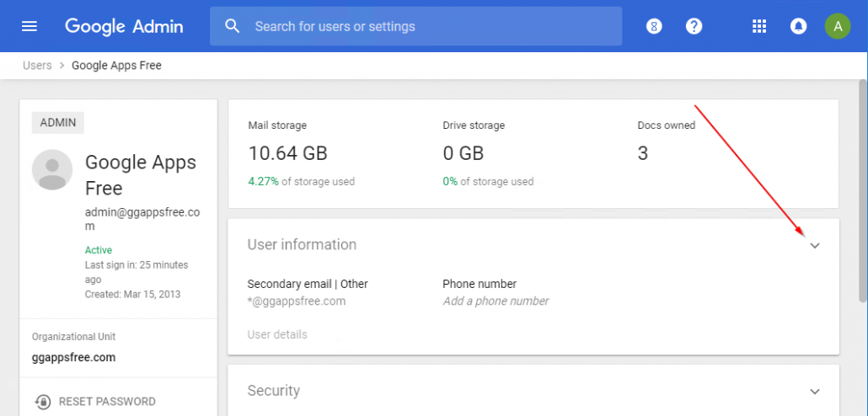Open the hamburger main menu
Image resolution: width=868 pixels, height=416 pixels.
[x=29, y=26]
